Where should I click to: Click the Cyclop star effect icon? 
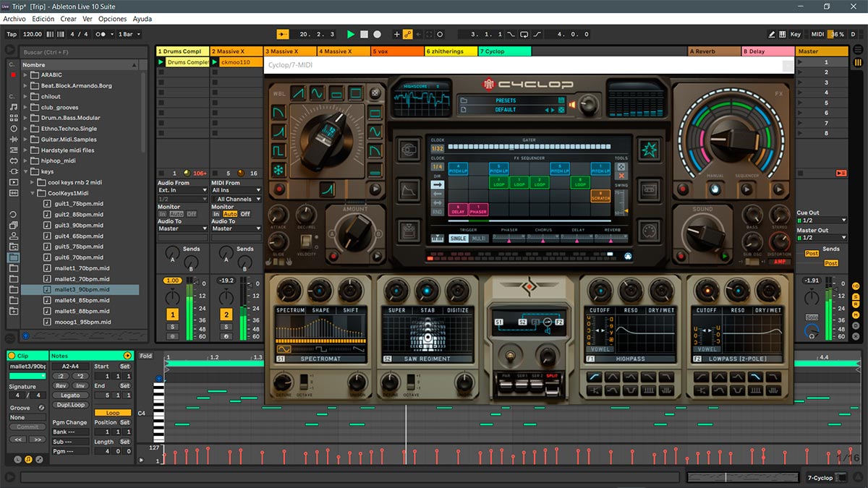pos(648,150)
